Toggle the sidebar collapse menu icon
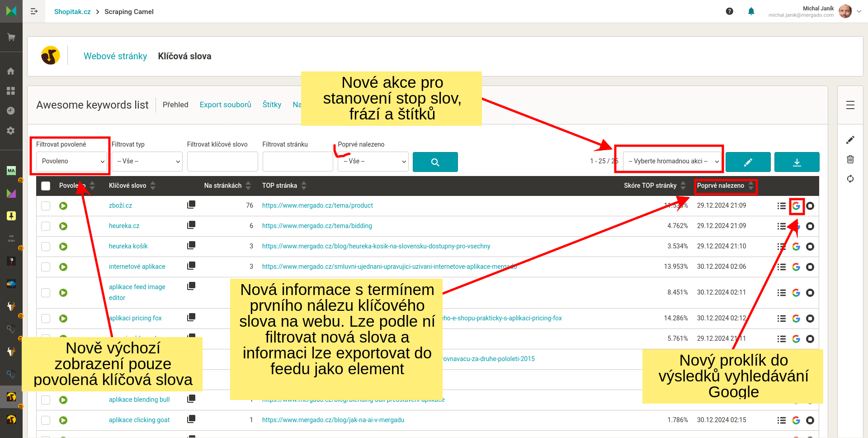868x438 pixels. 34,11
